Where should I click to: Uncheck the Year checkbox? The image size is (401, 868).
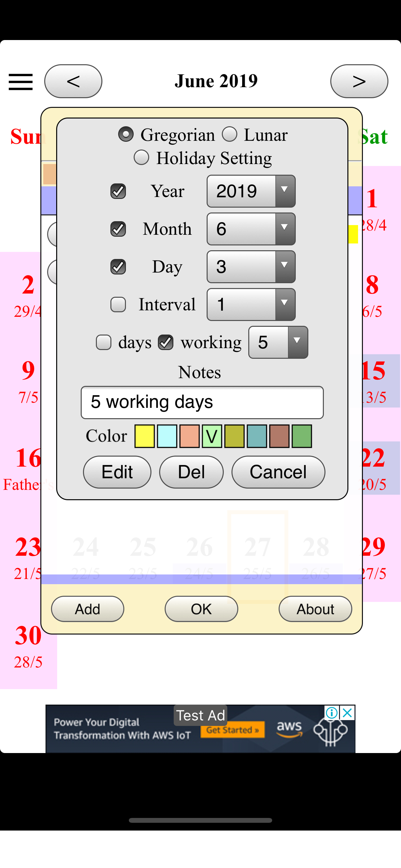(x=118, y=191)
